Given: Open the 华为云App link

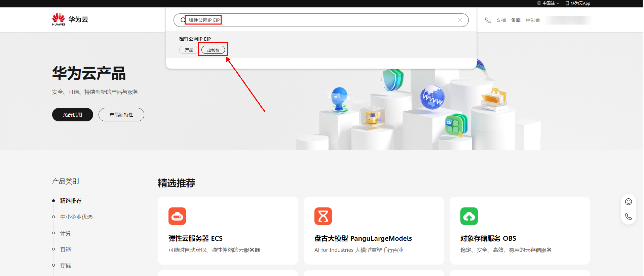Looking at the screenshot, I should (x=578, y=3).
